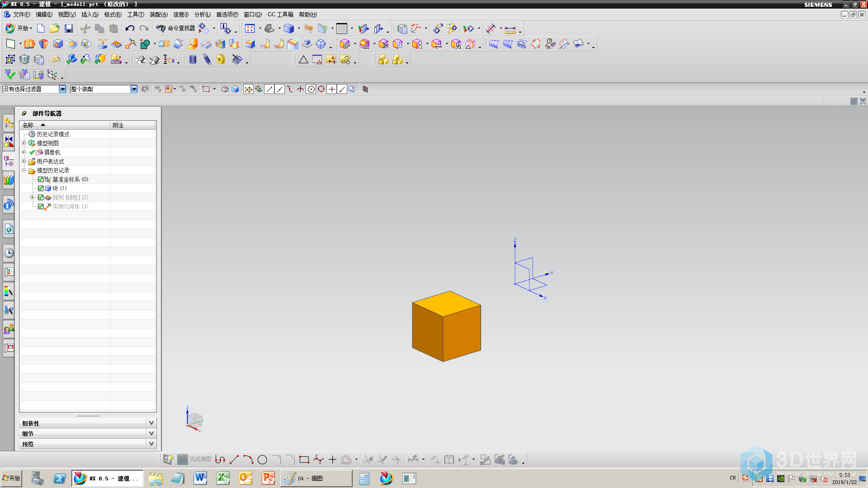Open the Windows 开始 start button
Screen dimensions: 868x488
point(11,478)
